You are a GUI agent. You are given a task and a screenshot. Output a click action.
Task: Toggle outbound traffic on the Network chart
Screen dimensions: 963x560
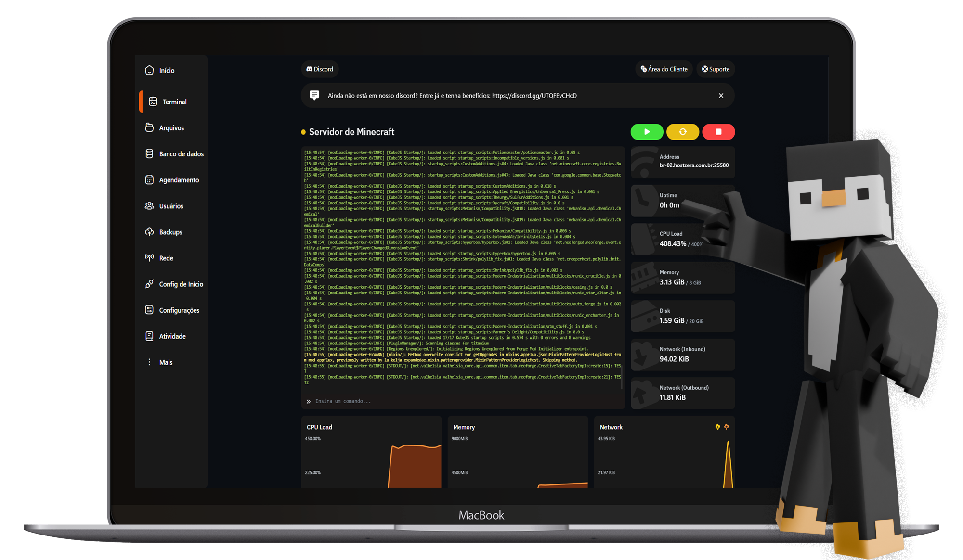727,427
